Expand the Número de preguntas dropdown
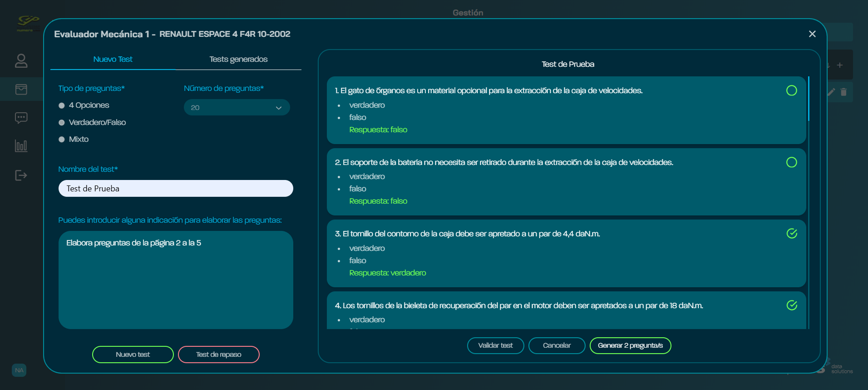Viewport: 868px width, 390px height. [237, 108]
